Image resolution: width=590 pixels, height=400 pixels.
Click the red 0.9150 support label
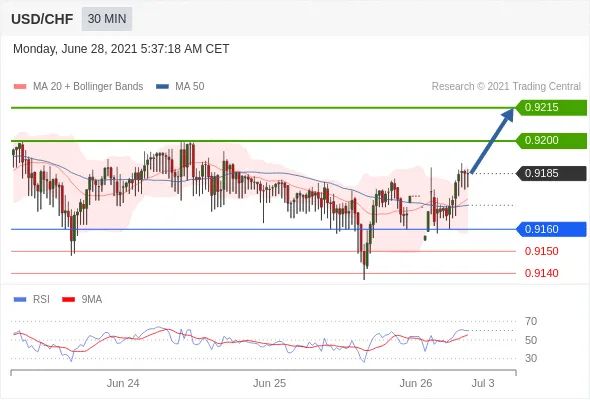coord(541,251)
